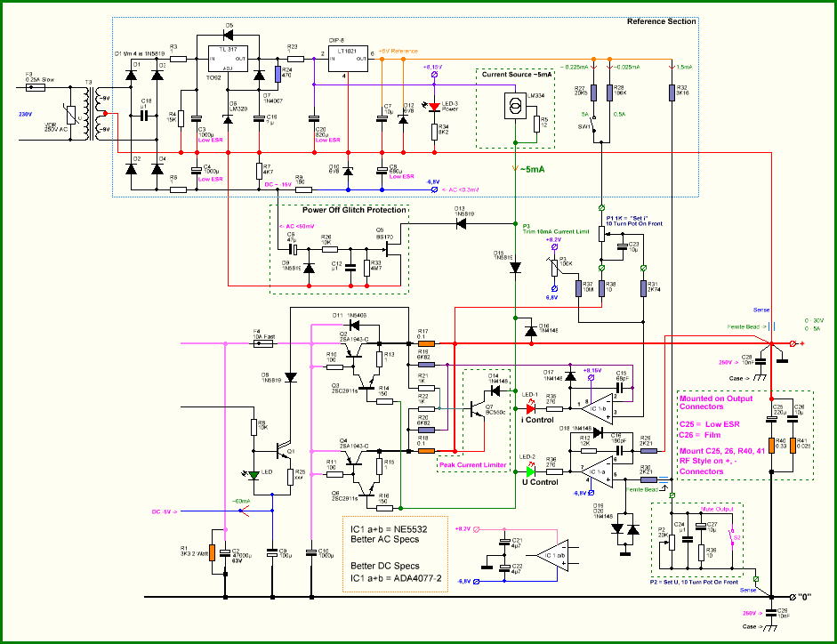Click the red + output terminal

[x=793, y=343]
